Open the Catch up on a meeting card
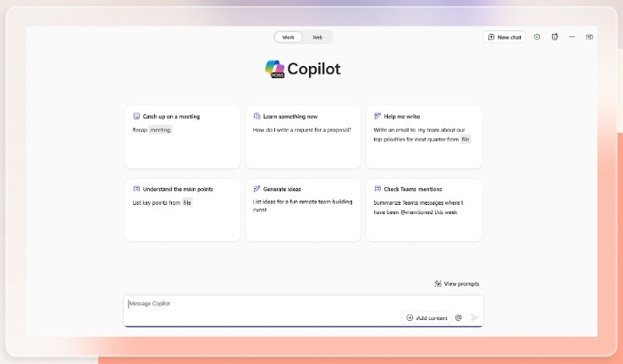Viewport: 623px width, 364px height. [182, 137]
